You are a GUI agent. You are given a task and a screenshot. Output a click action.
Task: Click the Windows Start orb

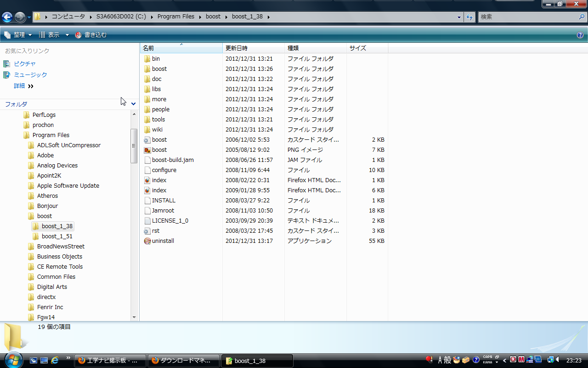pos(13,360)
